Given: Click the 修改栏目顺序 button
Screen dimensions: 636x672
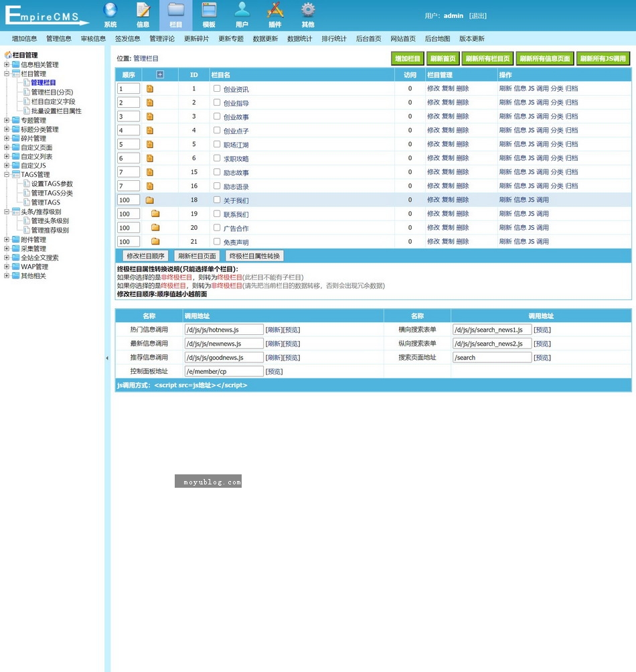Looking at the screenshot, I should (x=146, y=257).
